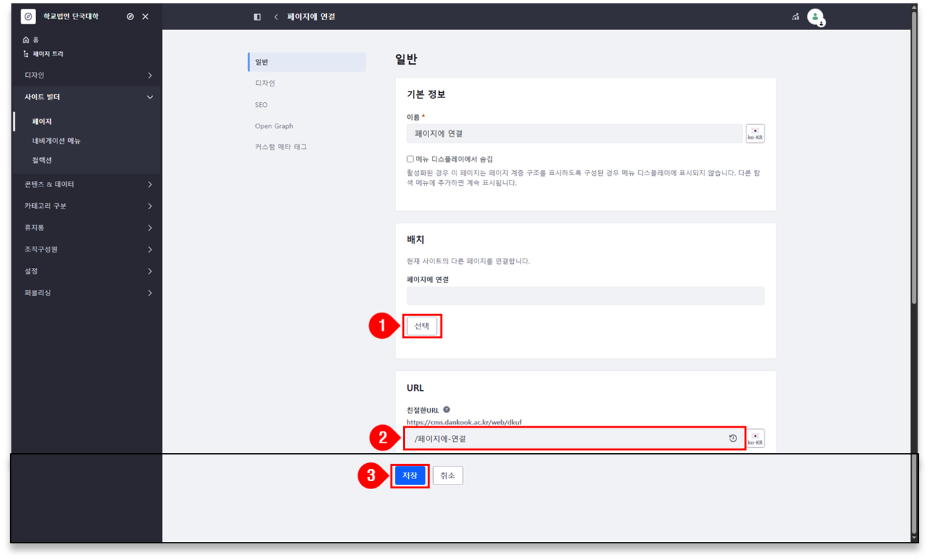Close the left sidebar with X icon
The width and height of the screenshot is (929, 560).
[146, 17]
